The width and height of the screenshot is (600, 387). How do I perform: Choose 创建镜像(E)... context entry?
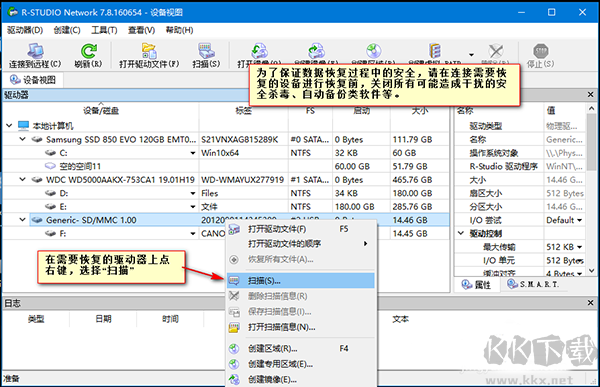tap(300, 379)
